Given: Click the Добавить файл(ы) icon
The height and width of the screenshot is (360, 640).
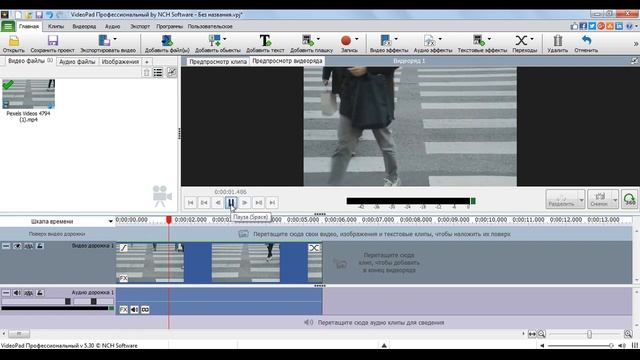Looking at the screenshot, I should (x=167, y=41).
